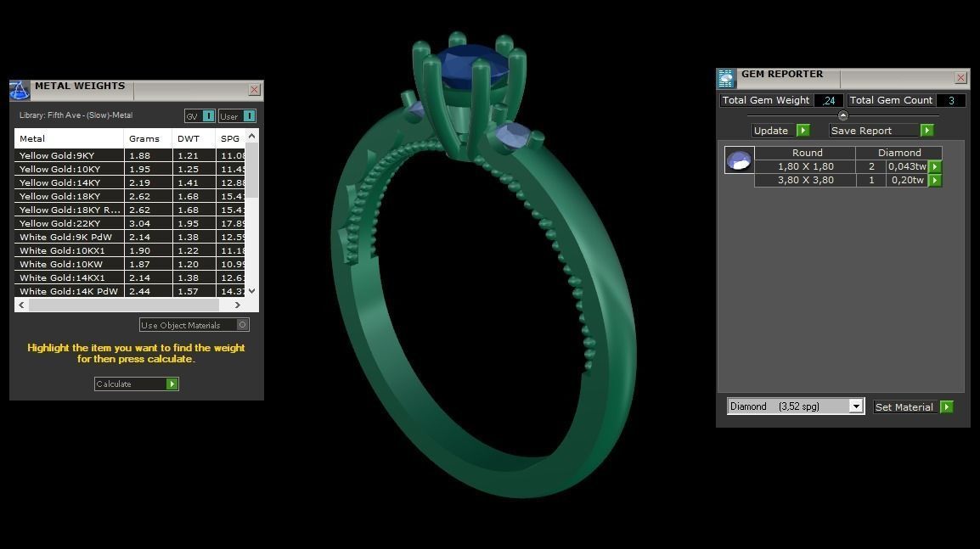This screenshot has width=980, height=549.
Task: Select the White Gold:9K PdW row
Action: [x=130, y=238]
